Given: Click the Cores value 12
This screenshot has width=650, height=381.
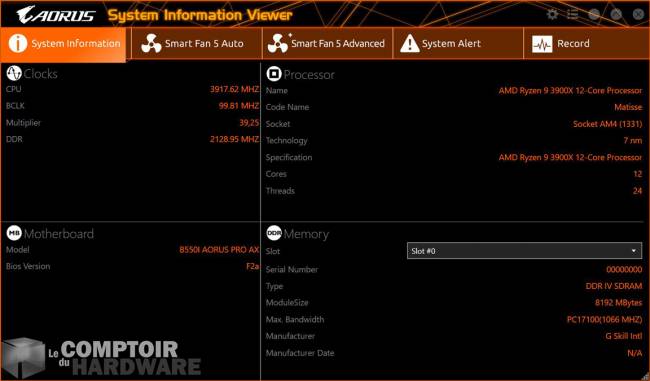Looking at the screenshot, I should click(x=638, y=174).
